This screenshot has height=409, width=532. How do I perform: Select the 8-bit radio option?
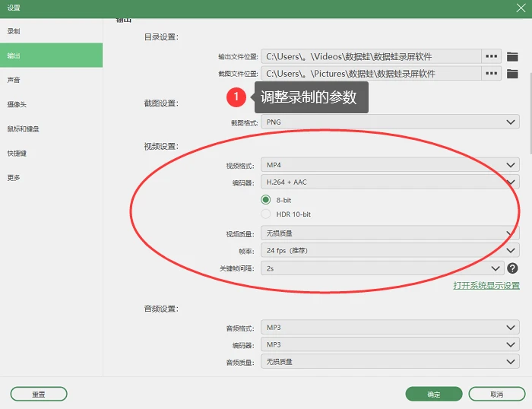click(x=266, y=200)
